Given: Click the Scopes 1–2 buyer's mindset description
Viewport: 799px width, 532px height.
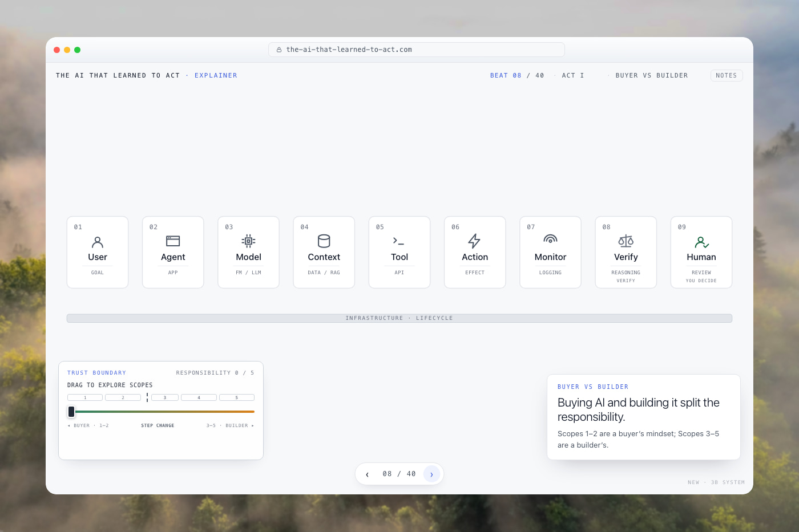Looking at the screenshot, I should (638, 439).
